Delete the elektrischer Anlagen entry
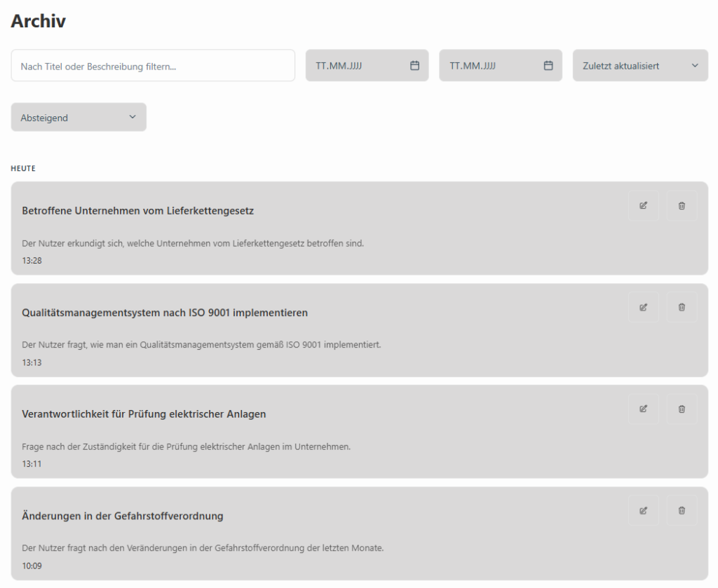The image size is (718, 588). 682,409
